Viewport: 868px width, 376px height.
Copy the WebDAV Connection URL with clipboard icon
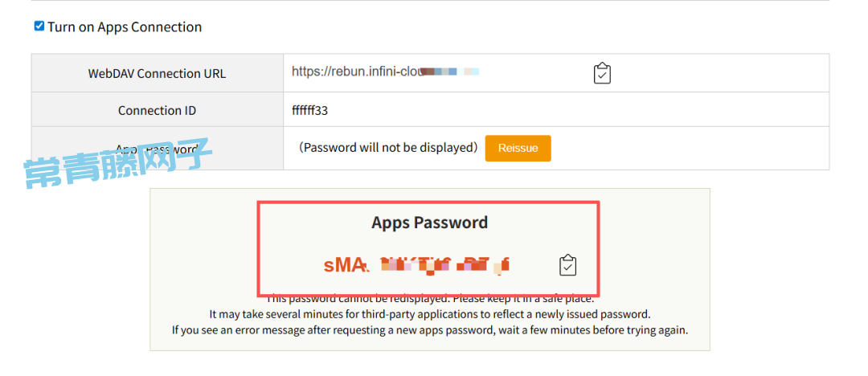click(602, 73)
